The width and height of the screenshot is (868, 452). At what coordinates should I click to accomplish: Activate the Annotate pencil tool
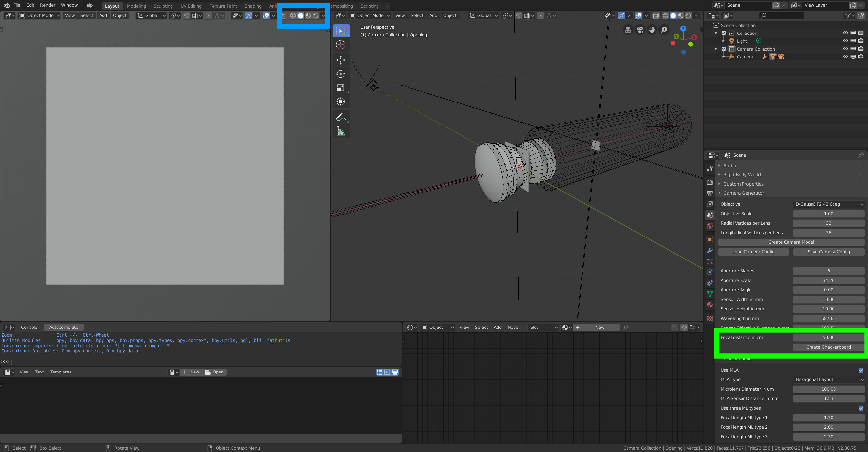[341, 117]
